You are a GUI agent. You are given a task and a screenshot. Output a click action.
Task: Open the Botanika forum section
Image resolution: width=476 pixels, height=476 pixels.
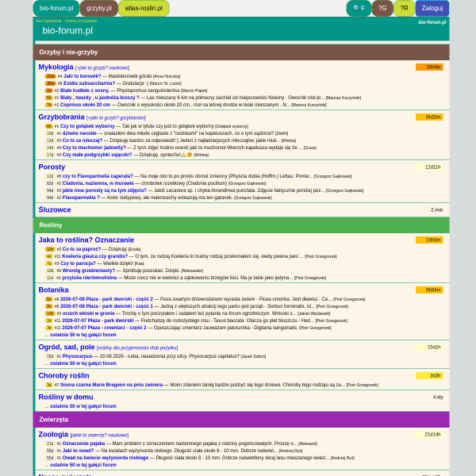[x=53, y=290]
